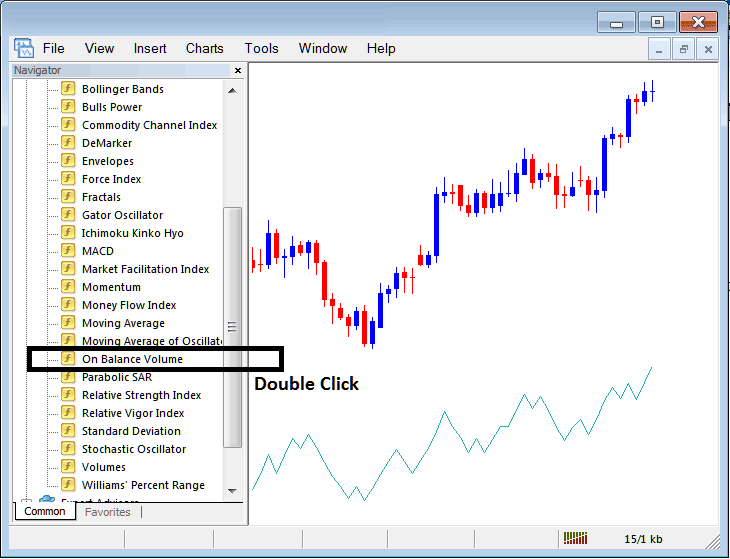Select the Relative Strength Index entry
This screenshot has width=730, height=559.
(142, 395)
